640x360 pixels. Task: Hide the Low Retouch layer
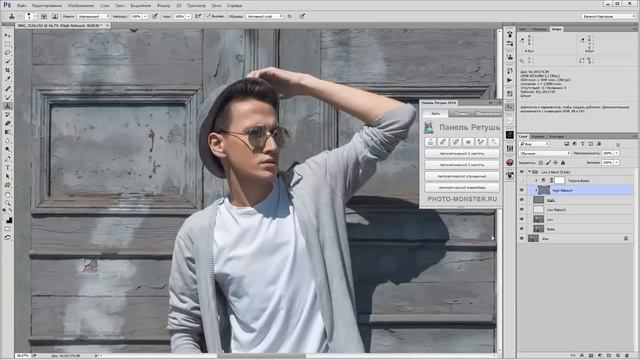[521, 209]
